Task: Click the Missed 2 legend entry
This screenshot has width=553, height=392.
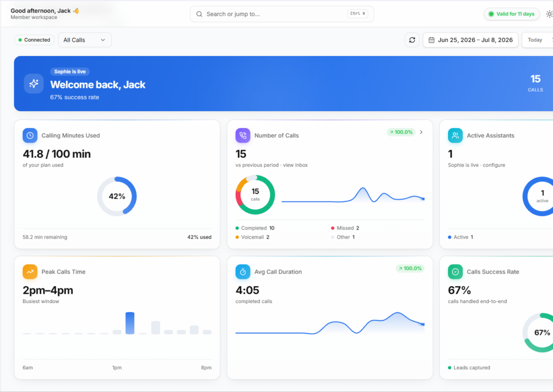Action: [345, 228]
